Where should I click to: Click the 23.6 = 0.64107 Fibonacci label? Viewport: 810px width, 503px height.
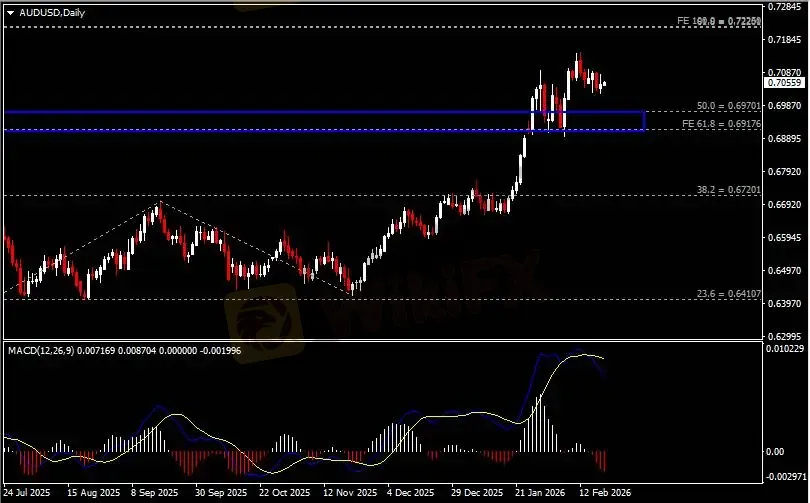[728, 294]
